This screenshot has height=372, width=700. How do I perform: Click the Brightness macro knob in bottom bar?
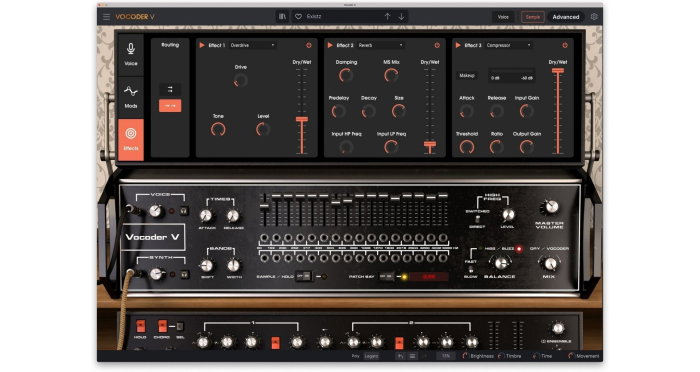click(x=465, y=356)
